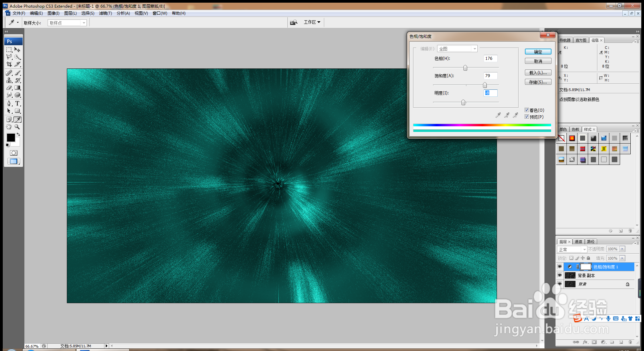The width and height of the screenshot is (644, 351).
Task: Select the Path Selection tool
Action: tap(9, 111)
